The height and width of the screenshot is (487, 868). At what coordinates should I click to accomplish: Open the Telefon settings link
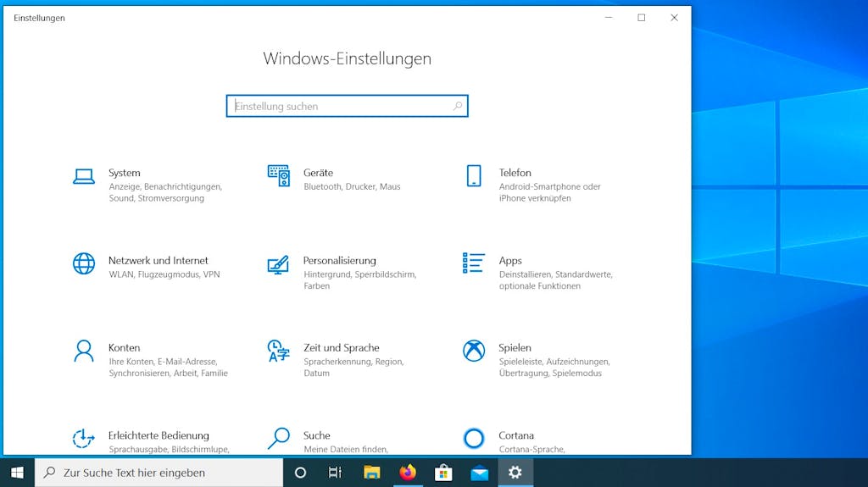pos(515,173)
